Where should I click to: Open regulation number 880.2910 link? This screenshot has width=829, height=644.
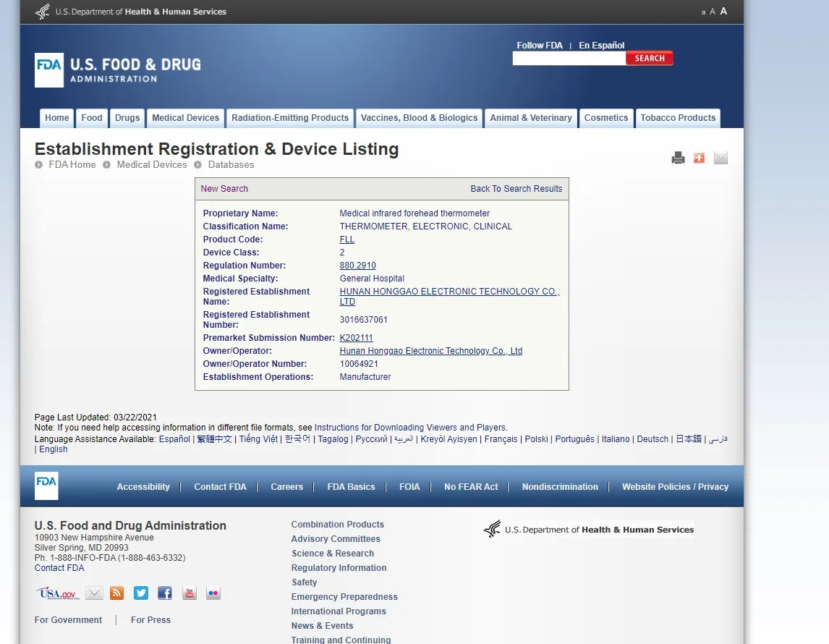357,266
